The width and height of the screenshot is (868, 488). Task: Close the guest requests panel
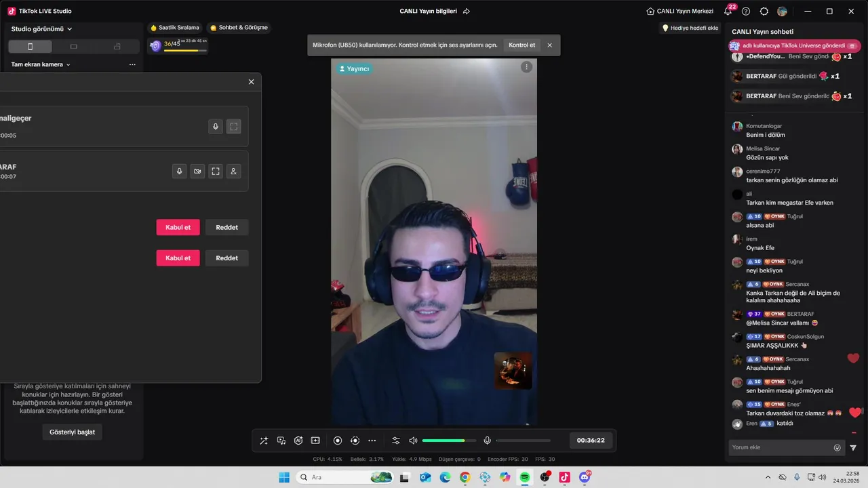coord(251,82)
